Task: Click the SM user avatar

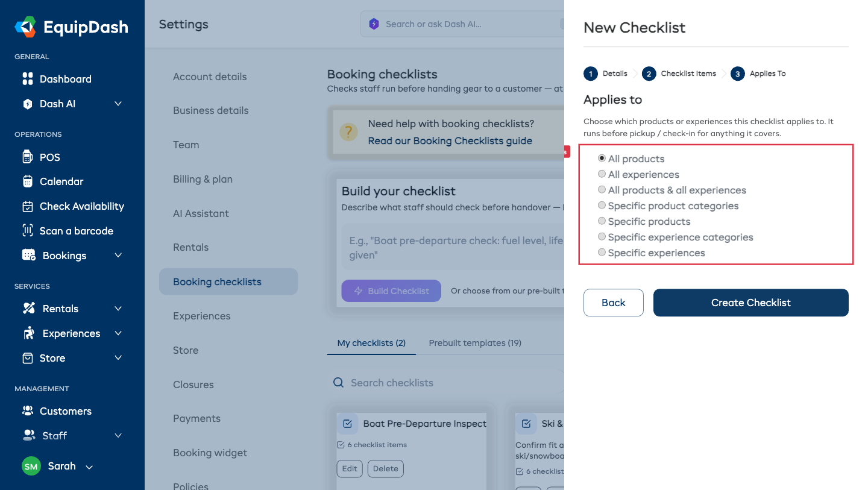Action: 31,466
